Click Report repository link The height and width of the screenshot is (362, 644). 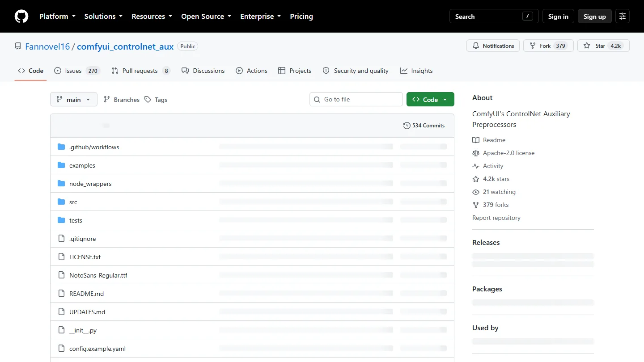coord(496,218)
